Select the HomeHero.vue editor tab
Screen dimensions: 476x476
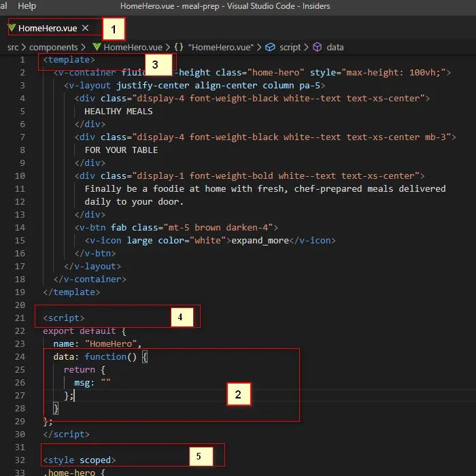click(x=48, y=29)
